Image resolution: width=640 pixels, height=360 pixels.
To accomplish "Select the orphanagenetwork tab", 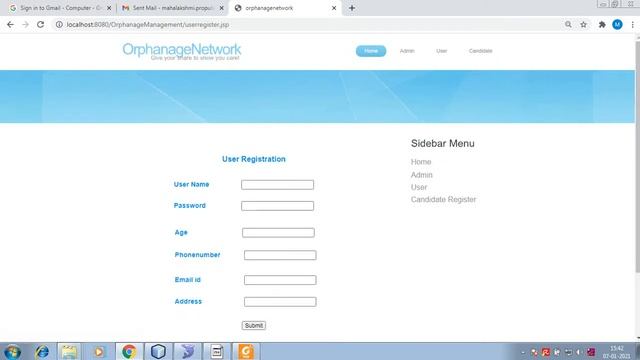I will tap(285, 8).
